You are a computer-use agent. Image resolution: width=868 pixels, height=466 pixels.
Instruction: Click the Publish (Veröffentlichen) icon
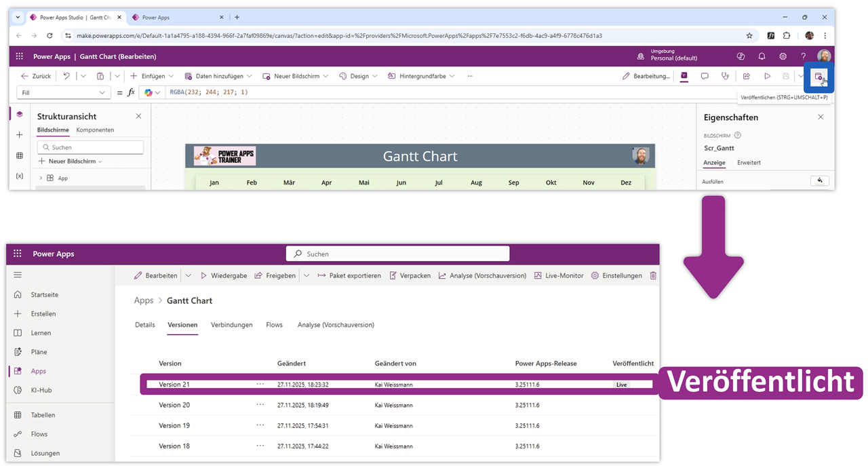click(x=818, y=77)
